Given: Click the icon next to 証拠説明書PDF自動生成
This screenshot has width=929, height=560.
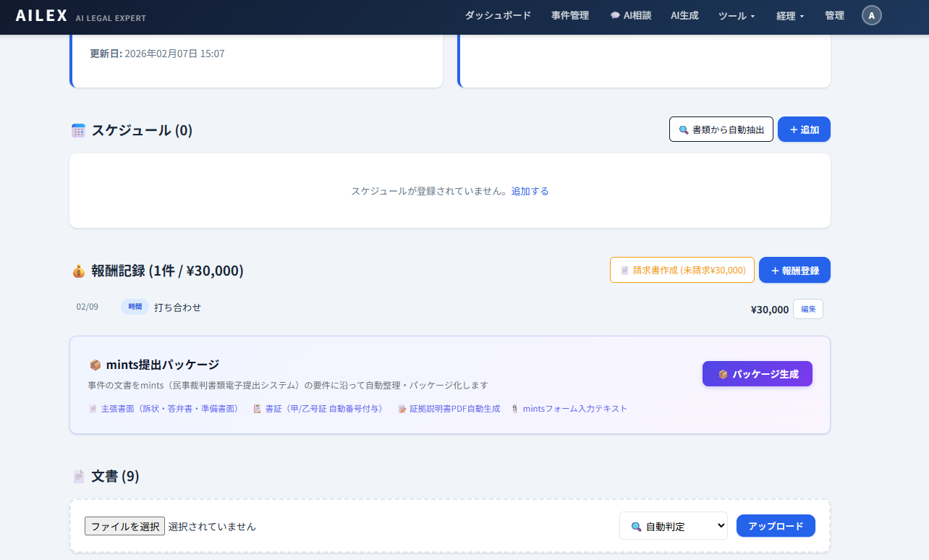Looking at the screenshot, I should (402, 409).
